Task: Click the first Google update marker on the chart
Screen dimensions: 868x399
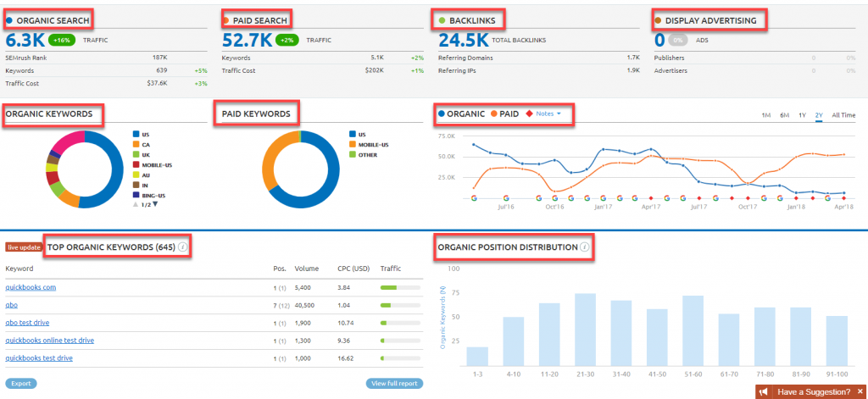Action: click(473, 198)
